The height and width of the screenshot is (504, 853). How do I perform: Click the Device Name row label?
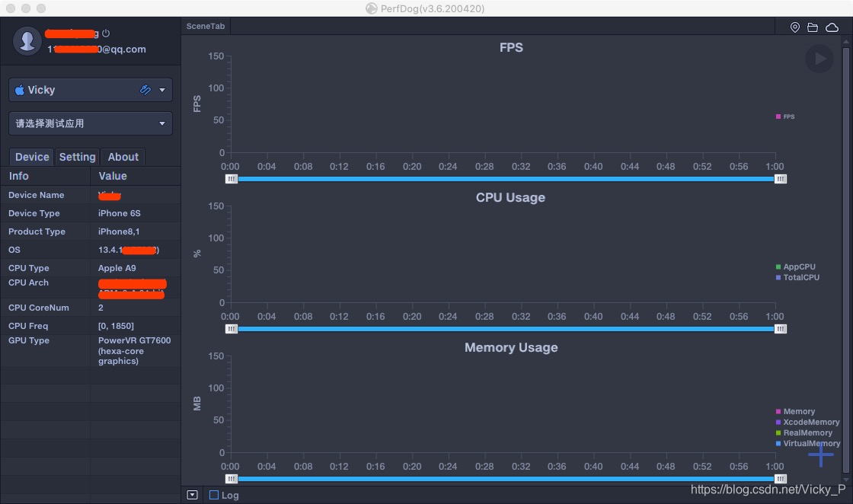(x=36, y=195)
